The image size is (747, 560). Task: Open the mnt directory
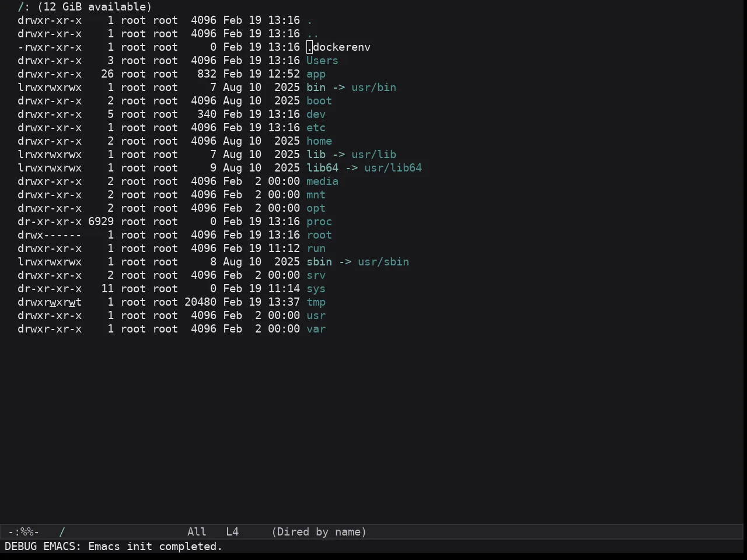tap(316, 195)
